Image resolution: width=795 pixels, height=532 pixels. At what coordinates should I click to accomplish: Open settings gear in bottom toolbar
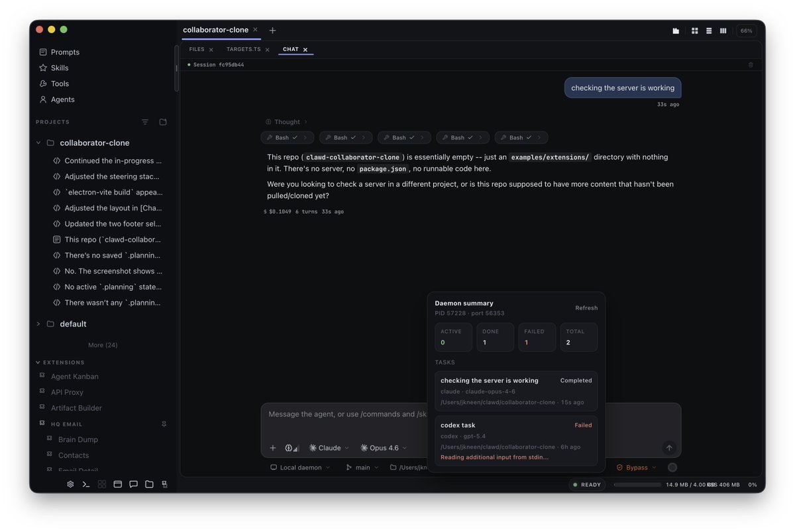[70, 484]
